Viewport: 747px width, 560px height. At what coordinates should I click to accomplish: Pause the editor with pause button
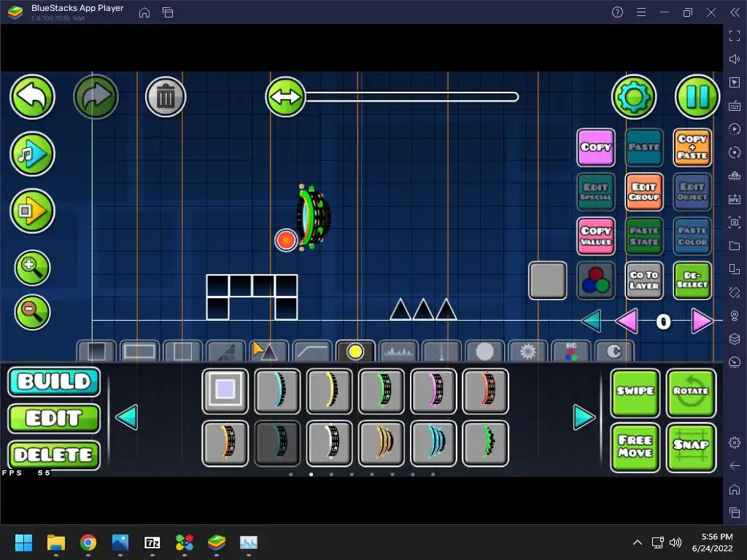coord(697,97)
